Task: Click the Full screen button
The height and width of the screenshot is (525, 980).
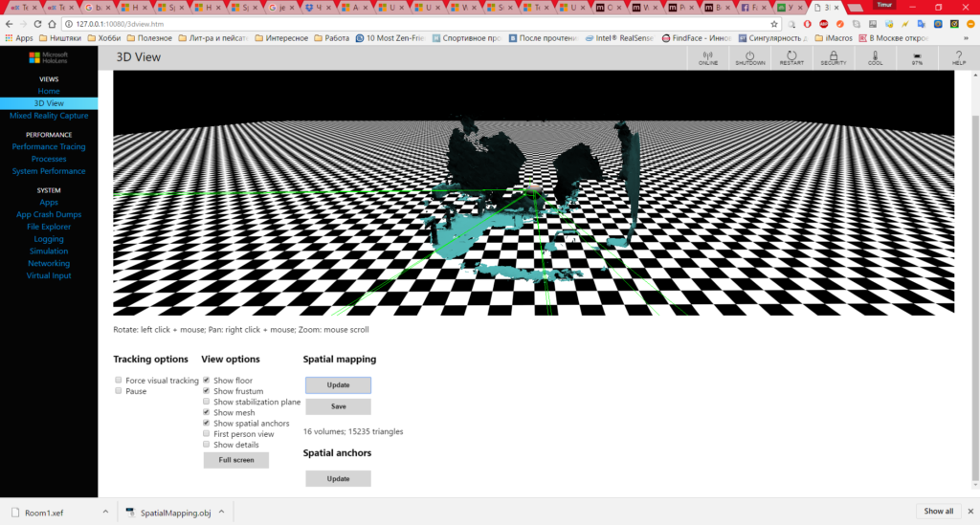Action: [x=236, y=460]
